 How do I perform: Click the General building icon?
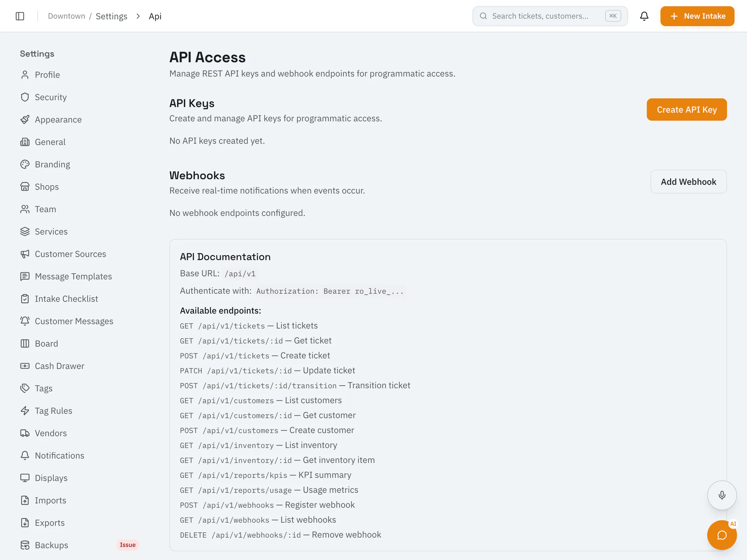(x=25, y=142)
